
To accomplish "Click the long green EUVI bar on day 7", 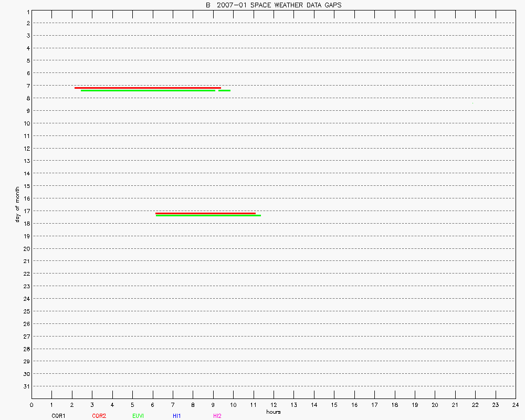I will pyautogui.click(x=148, y=90).
